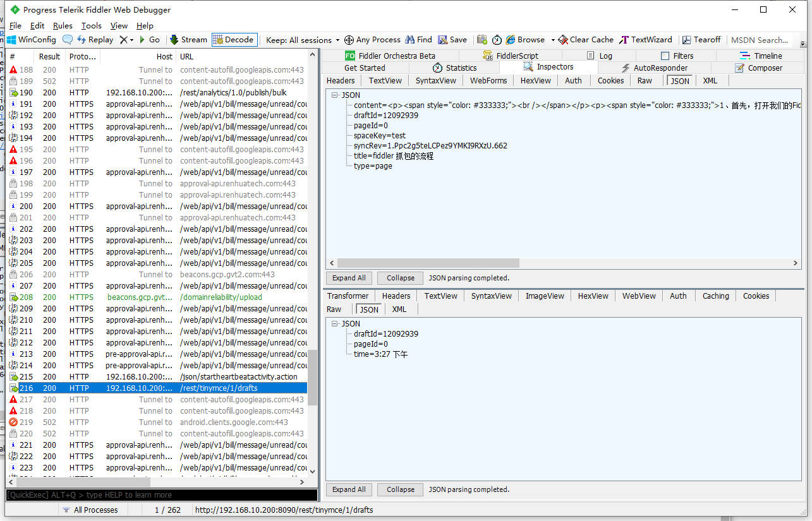The height and width of the screenshot is (521, 812).
Task: Click the QuickExec command line
Action: pos(158,494)
